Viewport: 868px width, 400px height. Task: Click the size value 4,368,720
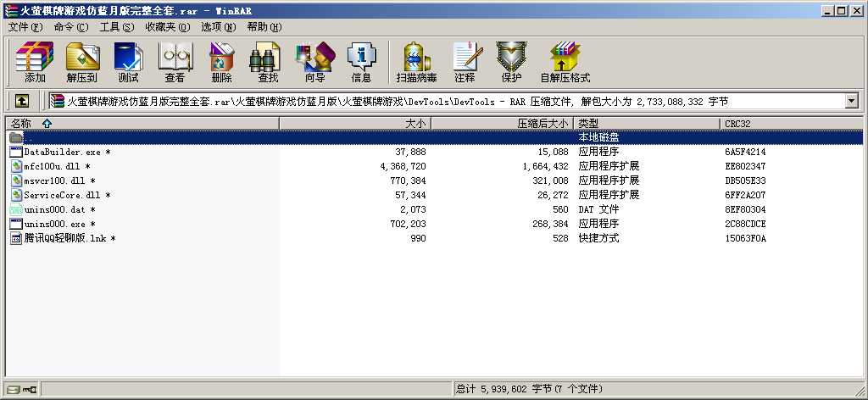403,166
